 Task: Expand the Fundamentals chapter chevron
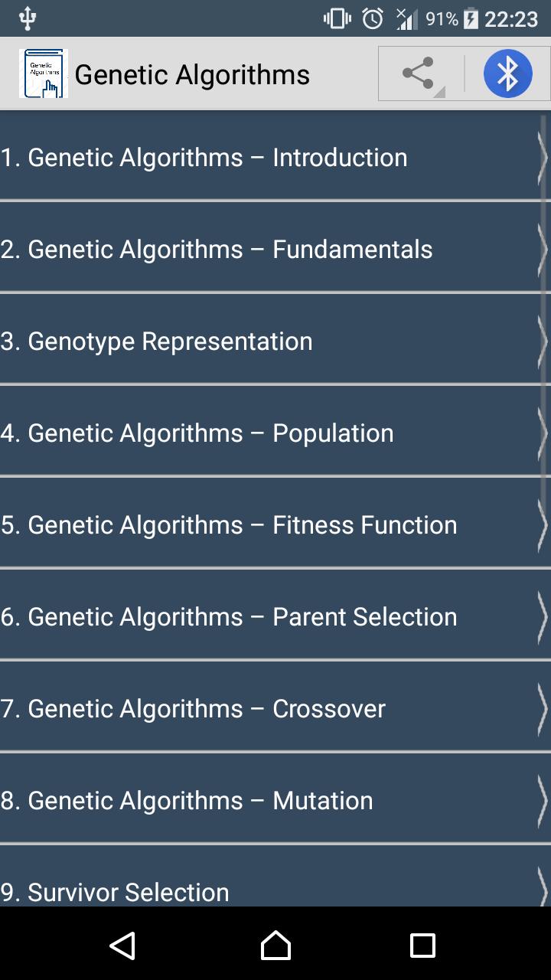coord(542,250)
